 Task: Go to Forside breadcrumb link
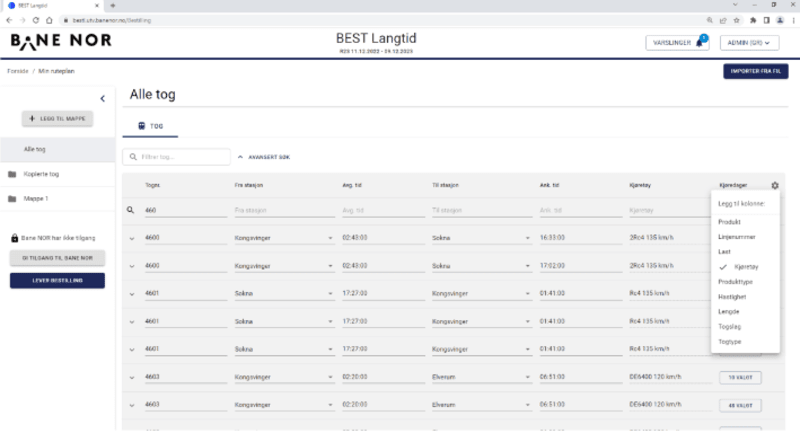[18, 71]
